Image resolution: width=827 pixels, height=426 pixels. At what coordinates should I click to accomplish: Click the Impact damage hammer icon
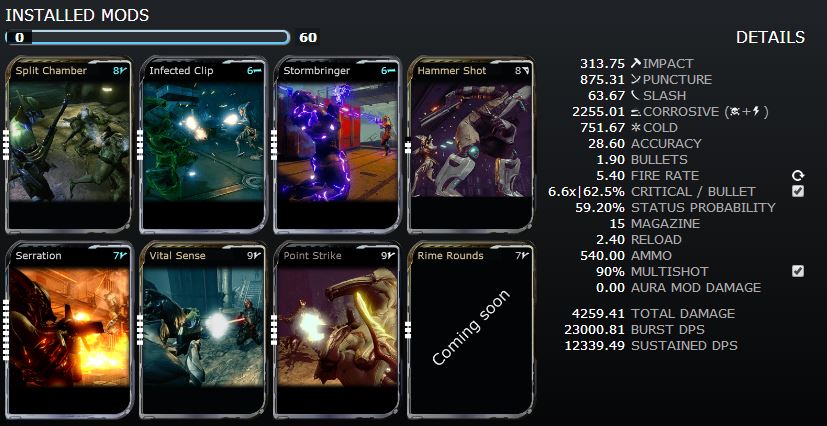click(636, 63)
